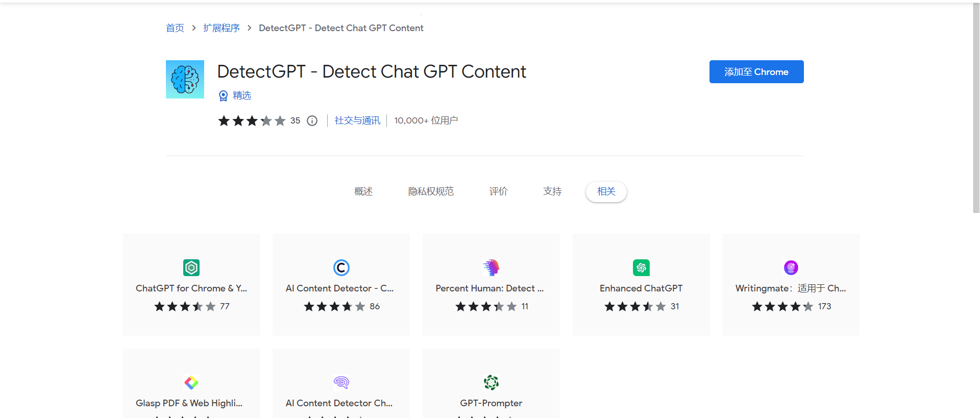The image size is (980, 418).
Task: Click the breadcrumb text DetectGPT - Detect Chat GPT Content
Action: click(x=341, y=28)
